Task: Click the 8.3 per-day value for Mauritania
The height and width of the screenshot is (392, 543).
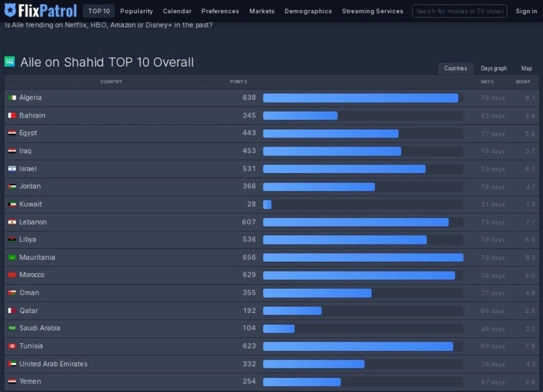Action: tap(530, 258)
